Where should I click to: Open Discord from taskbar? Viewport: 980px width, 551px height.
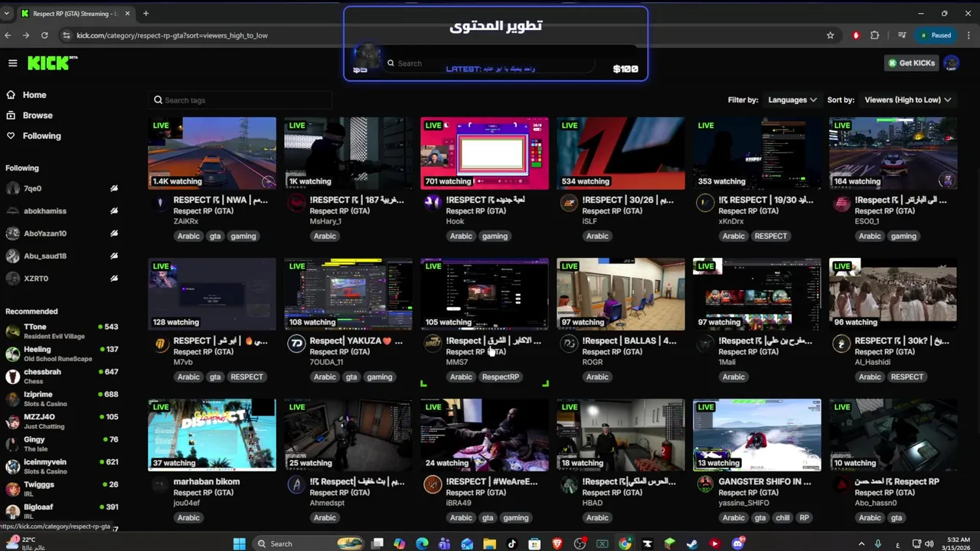[x=737, y=544]
